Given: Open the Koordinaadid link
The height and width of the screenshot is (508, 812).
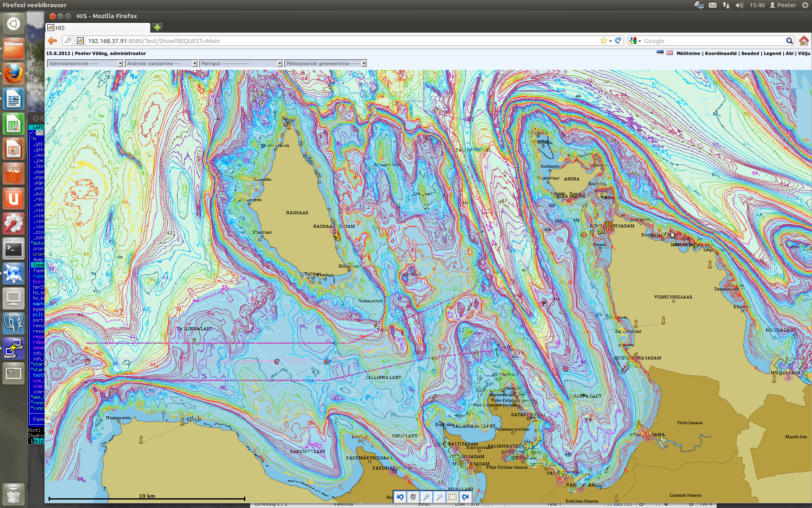Looking at the screenshot, I should (x=720, y=53).
